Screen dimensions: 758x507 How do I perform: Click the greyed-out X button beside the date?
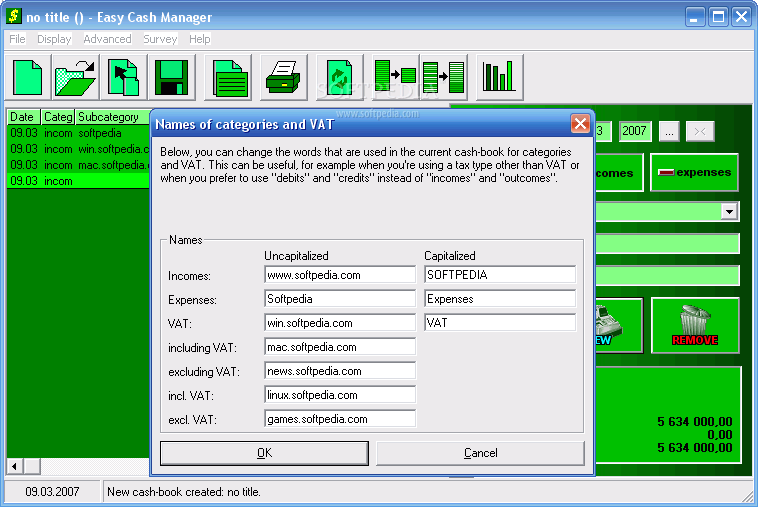pos(700,131)
